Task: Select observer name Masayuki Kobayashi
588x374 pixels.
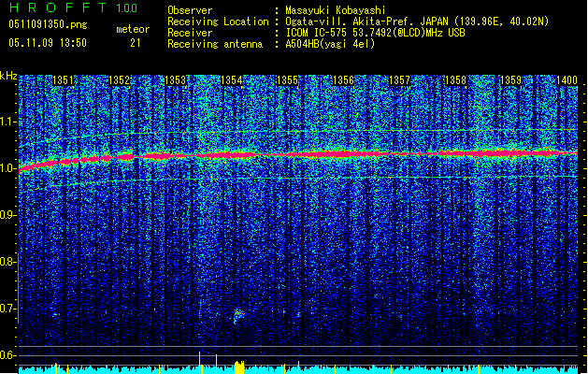Action: (336, 10)
